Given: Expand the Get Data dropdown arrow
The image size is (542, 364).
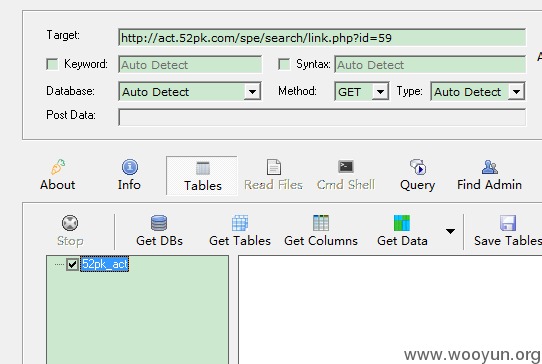Looking at the screenshot, I should coord(450,231).
